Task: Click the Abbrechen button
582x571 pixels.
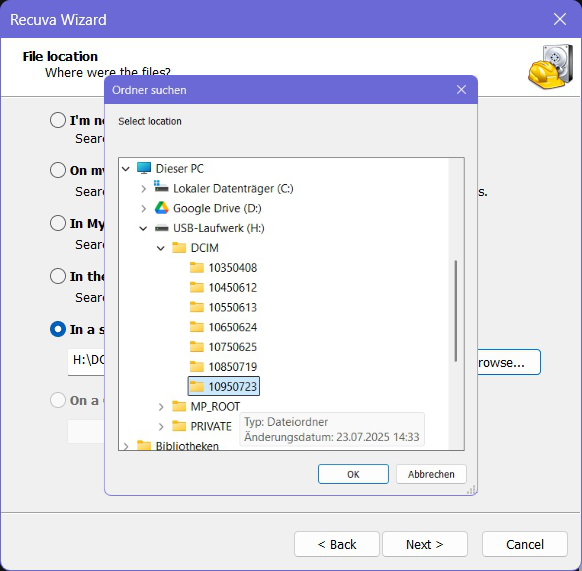Action: (431, 474)
